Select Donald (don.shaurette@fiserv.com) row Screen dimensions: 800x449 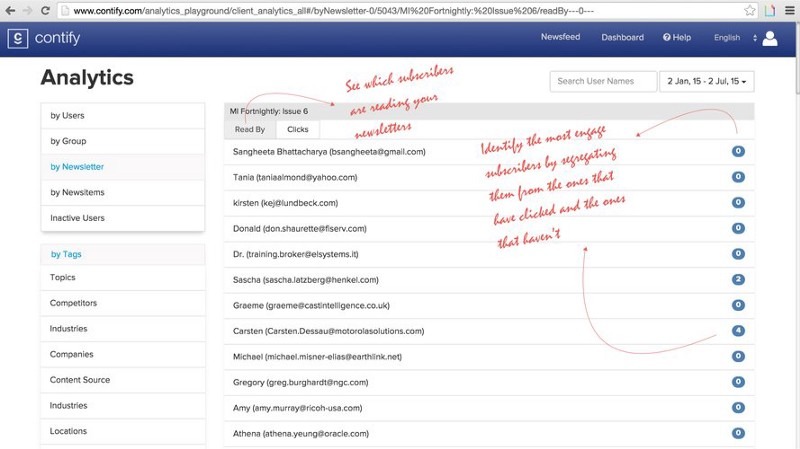(x=489, y=229)
